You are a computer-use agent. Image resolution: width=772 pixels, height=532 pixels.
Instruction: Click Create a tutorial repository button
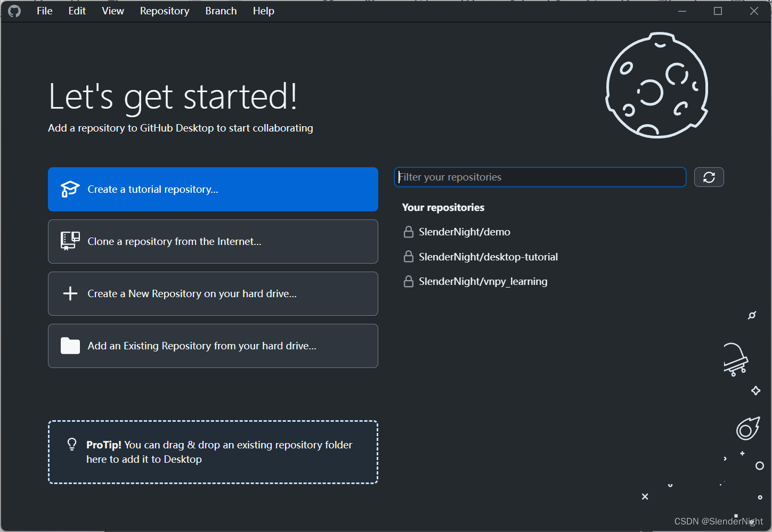213,190
